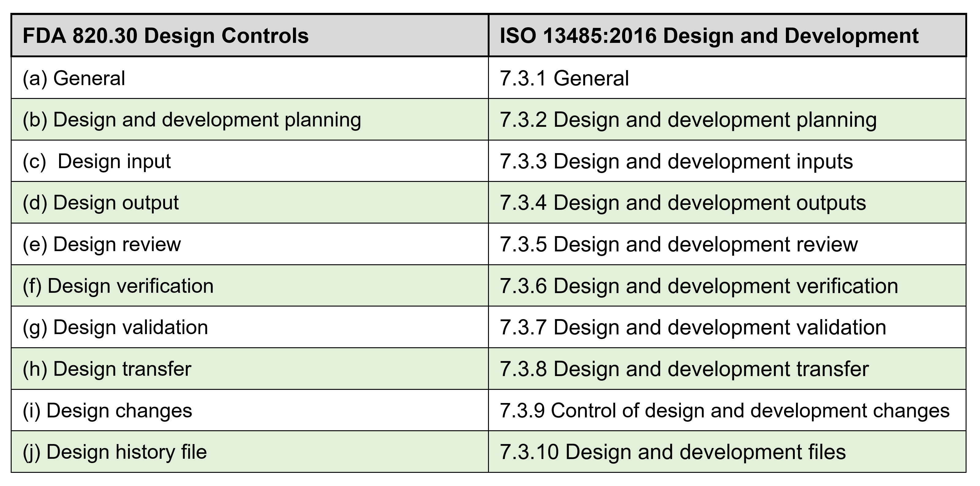Select the (d) Design output cell
The width and height of the screenshot is (980, 486).
100,203
